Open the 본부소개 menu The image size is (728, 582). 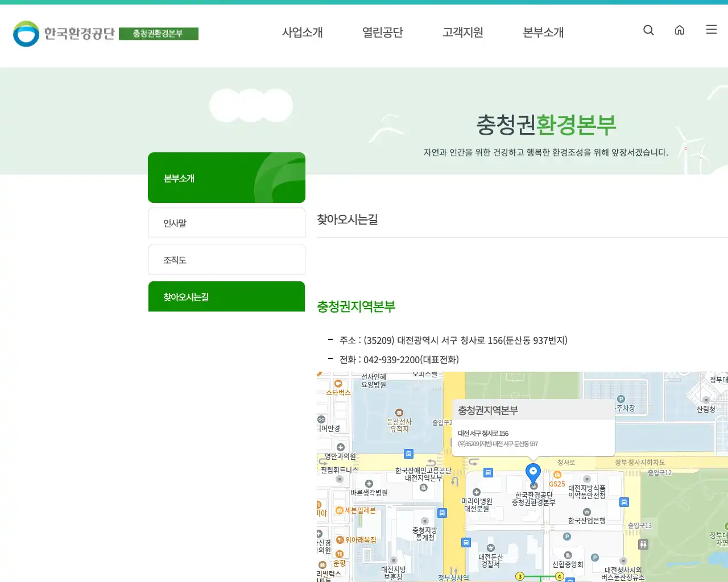(x=542, y=32)
